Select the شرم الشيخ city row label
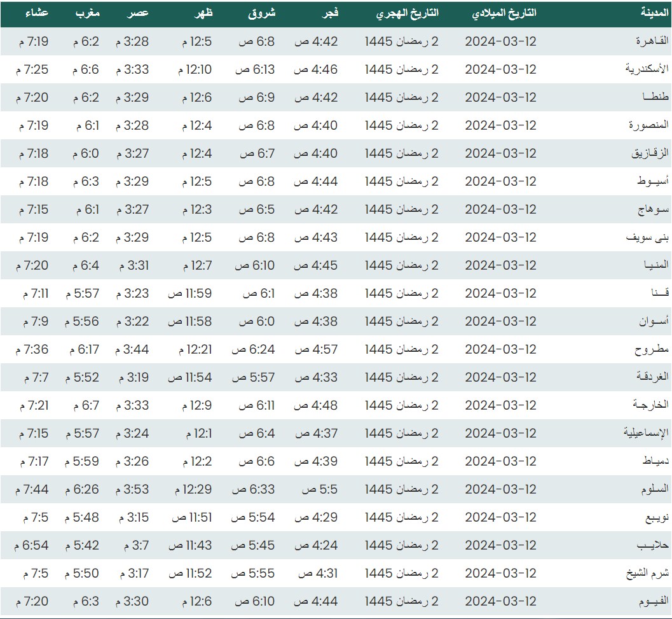This screenshot has width=672, height=619. tap(647, 573)
